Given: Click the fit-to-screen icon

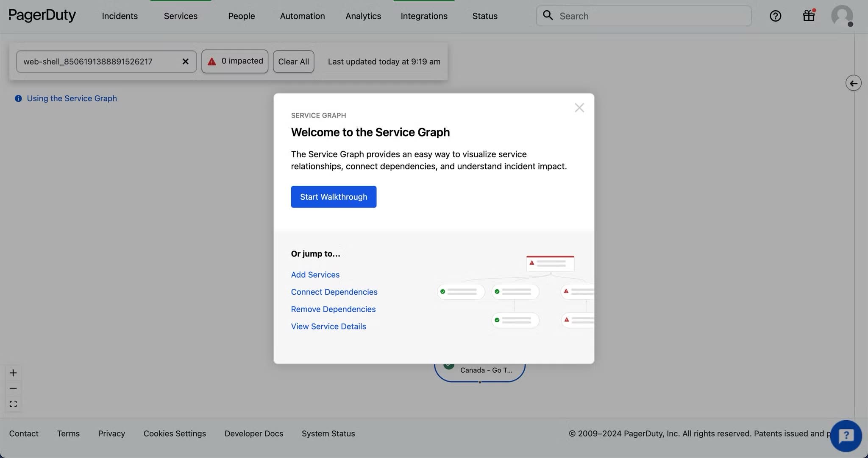Looking at the screenshot, I should 13,404.
